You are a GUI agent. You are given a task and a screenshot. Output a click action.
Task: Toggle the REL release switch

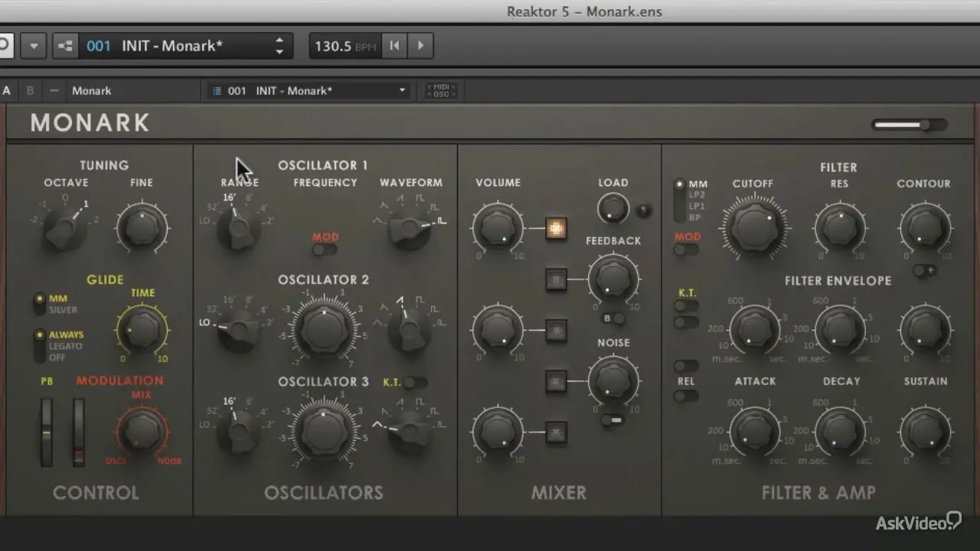[686, 396]
